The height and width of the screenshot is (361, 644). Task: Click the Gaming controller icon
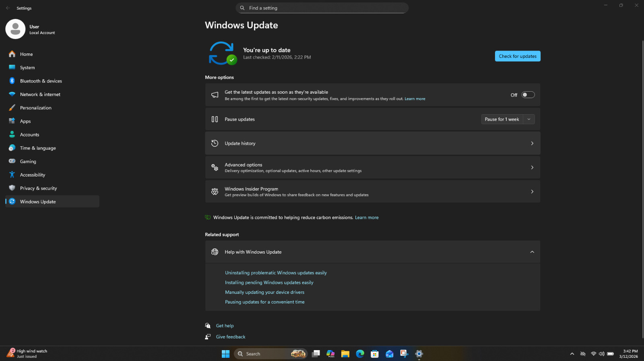(x=12, y=161)
